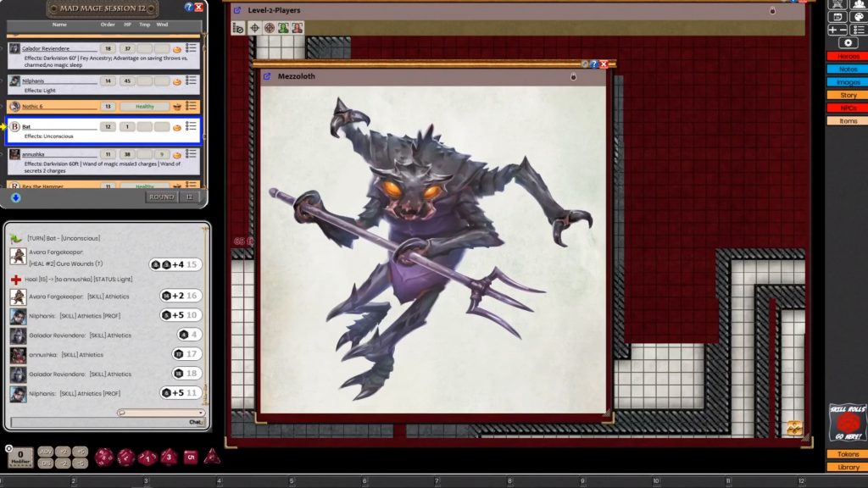The width and height of the screenshot is (868, 488).
Task: Pick up the red d6 cube die
Action: pyautogui.click(x=191, y=457)
